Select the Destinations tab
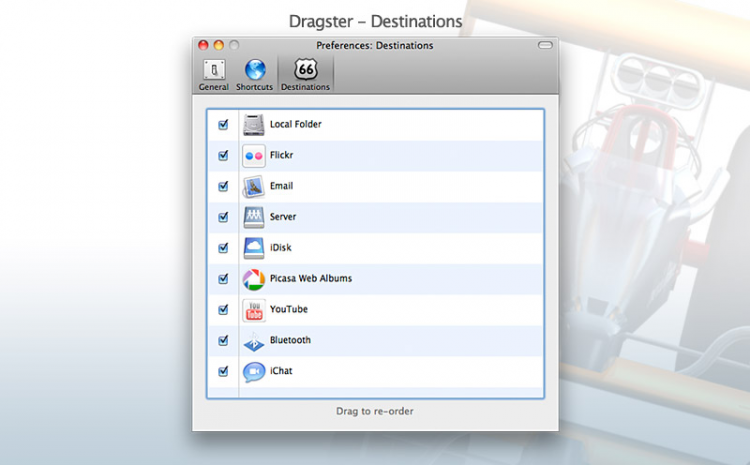Screen dimensions: 750x465 point(305,75)
